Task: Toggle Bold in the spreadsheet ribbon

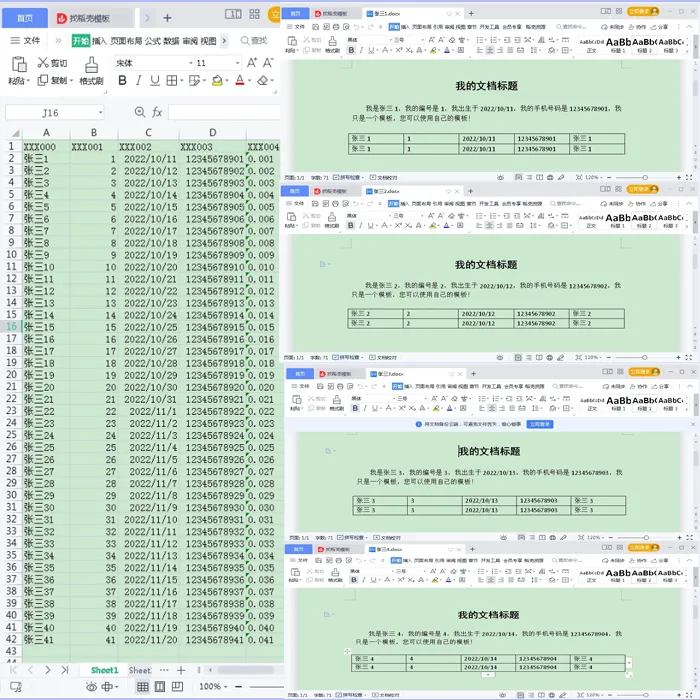Action: (122, 80)
